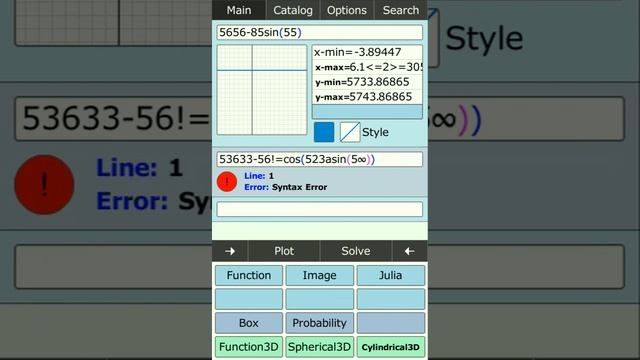
Task: Click the right arrow button
Action: [x=230, y=251]
